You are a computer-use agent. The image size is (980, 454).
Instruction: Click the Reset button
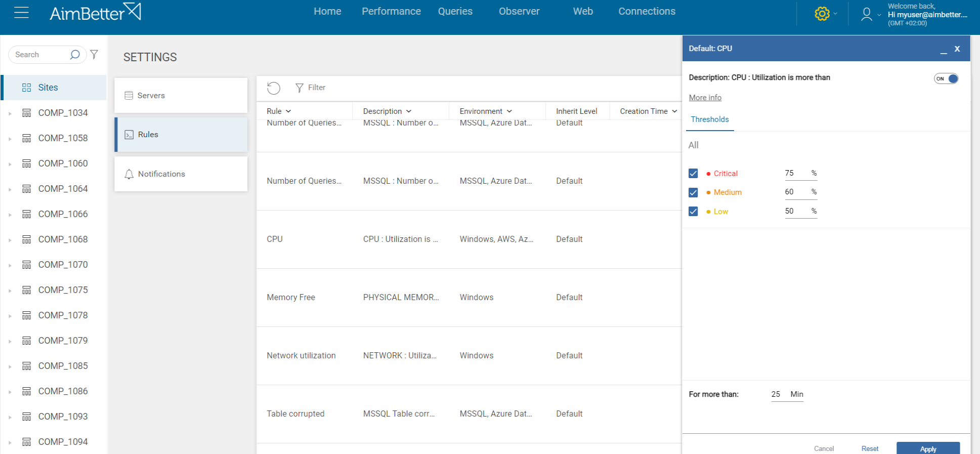[870, 449]
